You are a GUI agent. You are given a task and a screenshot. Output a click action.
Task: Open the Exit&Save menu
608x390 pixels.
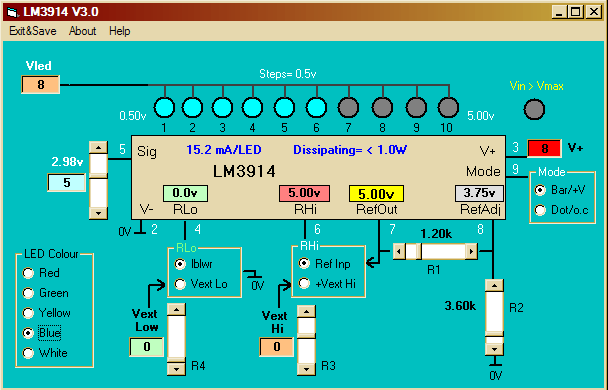point(33,31)
